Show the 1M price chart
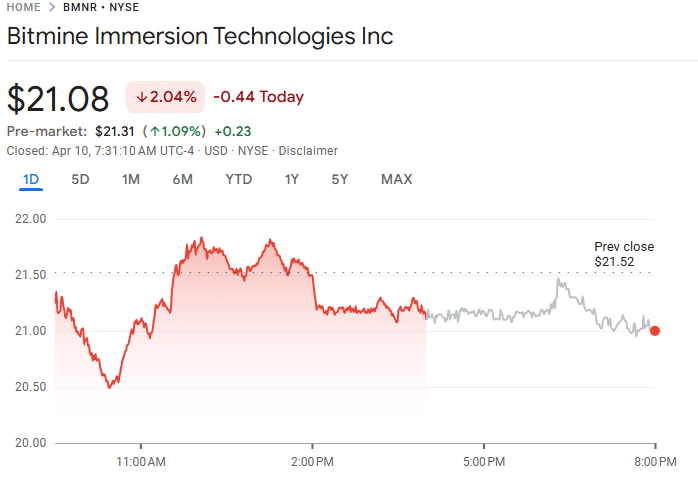 tap(131, 180)
